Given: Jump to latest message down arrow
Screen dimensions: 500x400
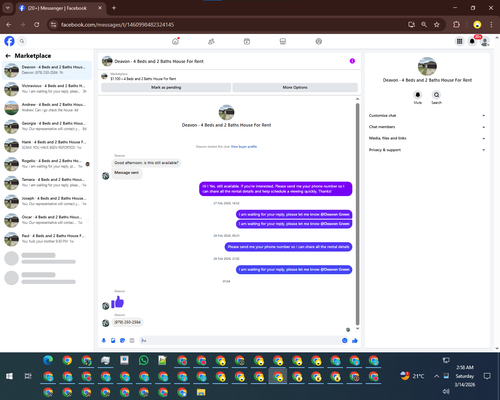Looking at the screenshot, I should [357, 329].
